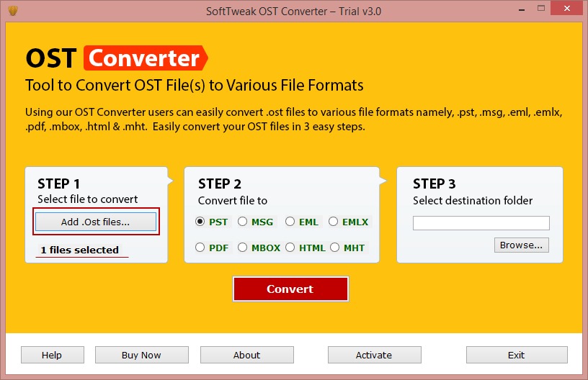588x380 pixels.
Task: Click 'Select file to convert' label
Action: pos(88,199)
